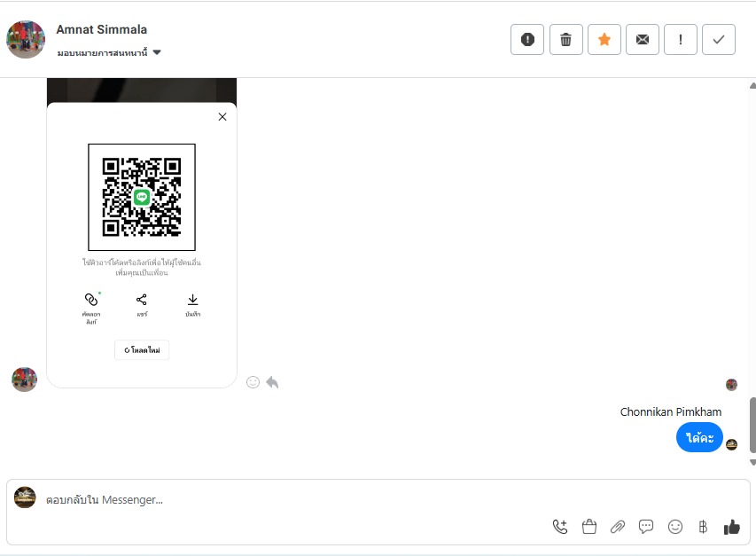Image resolution: width=756 pixels, height=556 pixels.
Task: Mark conversation as spam with exclamation octagon icon
Action: pyautogui.click(x=527, y=40)
